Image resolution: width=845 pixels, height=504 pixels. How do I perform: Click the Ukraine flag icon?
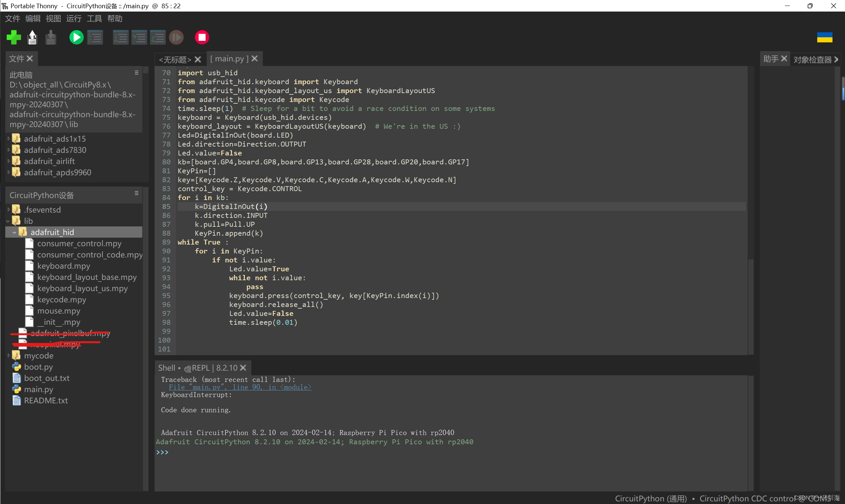coord(824,37)
